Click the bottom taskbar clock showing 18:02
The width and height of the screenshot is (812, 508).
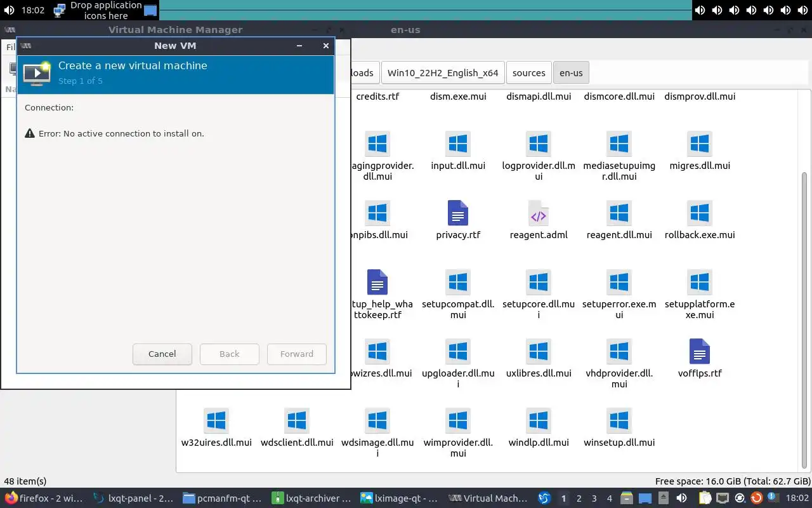[797, 498]
